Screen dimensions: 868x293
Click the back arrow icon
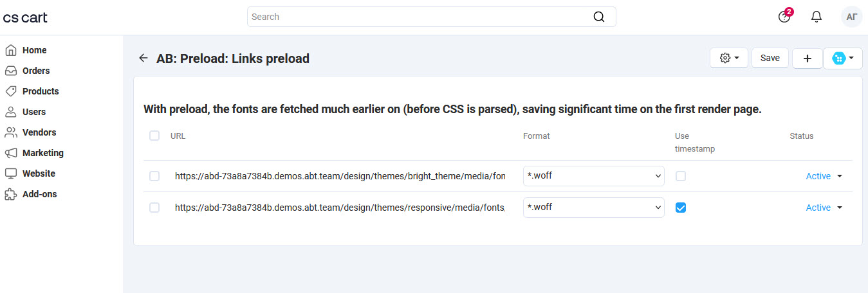[x=143, y=58]
